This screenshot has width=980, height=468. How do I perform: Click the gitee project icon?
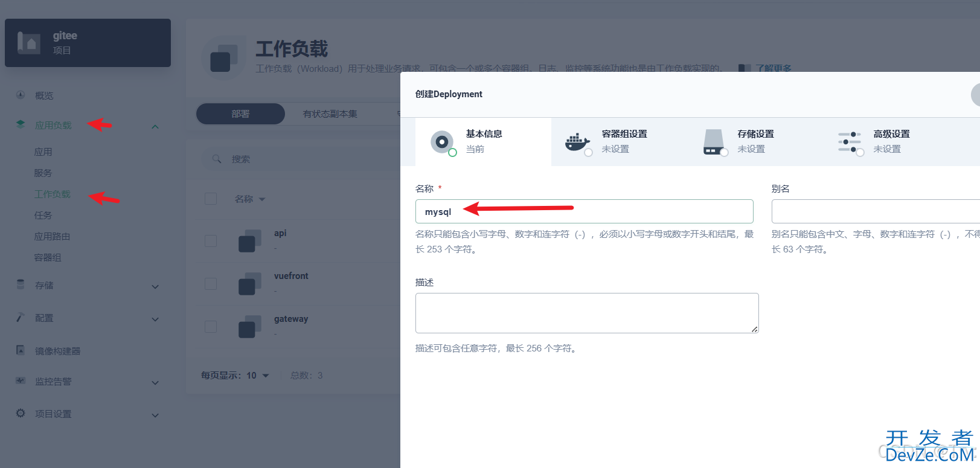tap(29, 43)
